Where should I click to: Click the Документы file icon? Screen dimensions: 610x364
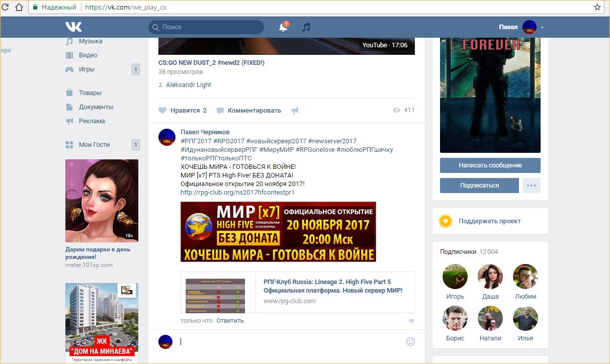click(69, 107)
